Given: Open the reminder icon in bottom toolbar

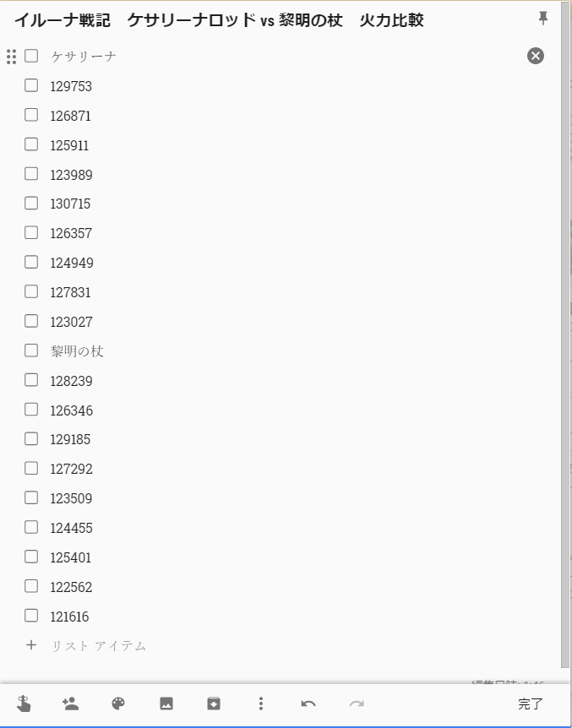Looking at the screenshot, I should 24,704.
